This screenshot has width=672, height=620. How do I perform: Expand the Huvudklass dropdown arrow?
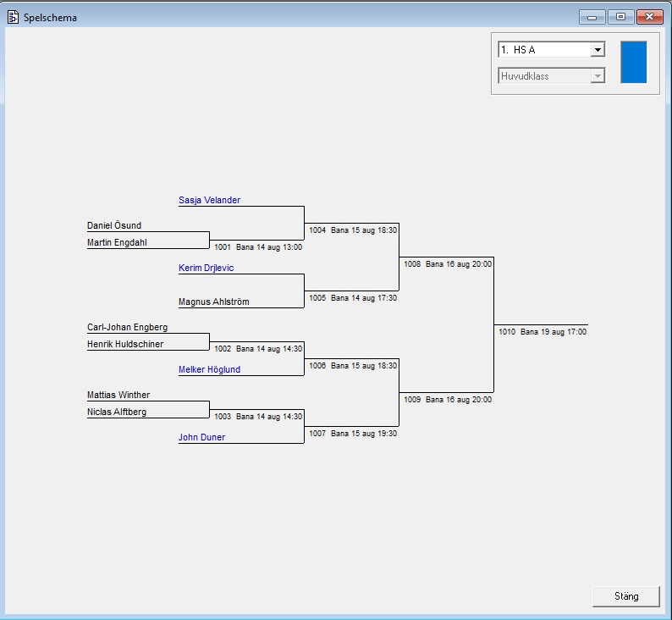tap(598, 76)
